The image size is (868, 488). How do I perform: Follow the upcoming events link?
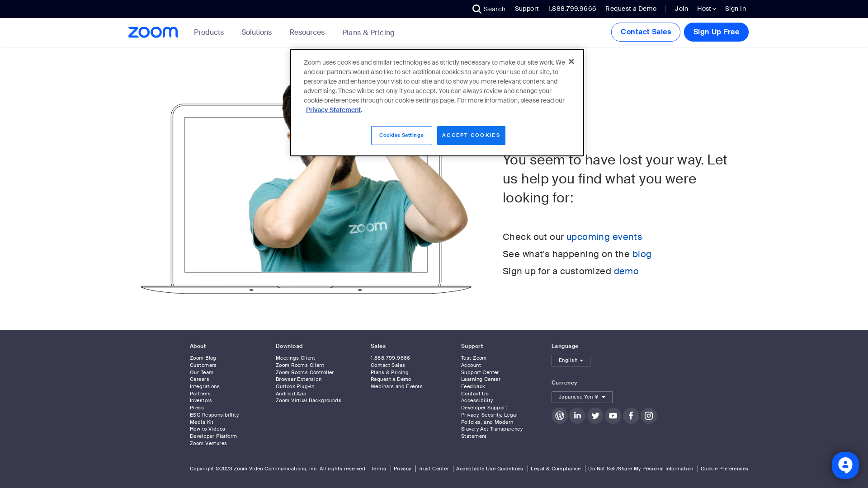tap(604, 237)
